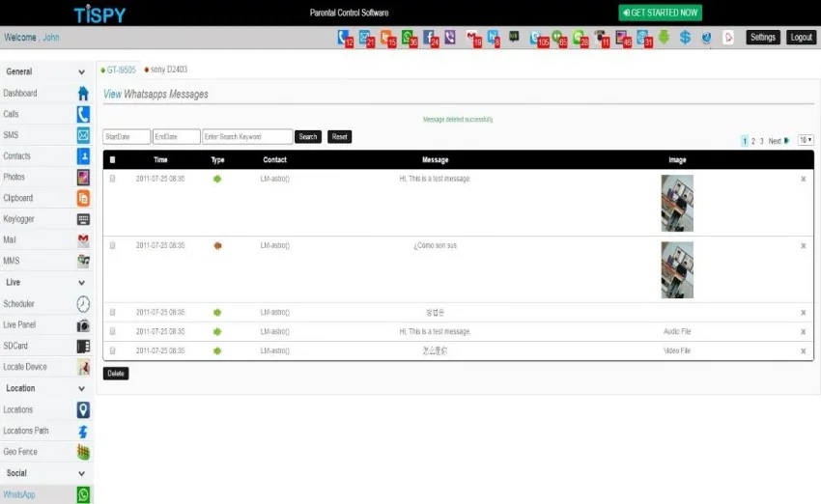The image size is (821, 504).
Task: Check the first 'Hi, This is a test message' row
Action: [113, 179]
